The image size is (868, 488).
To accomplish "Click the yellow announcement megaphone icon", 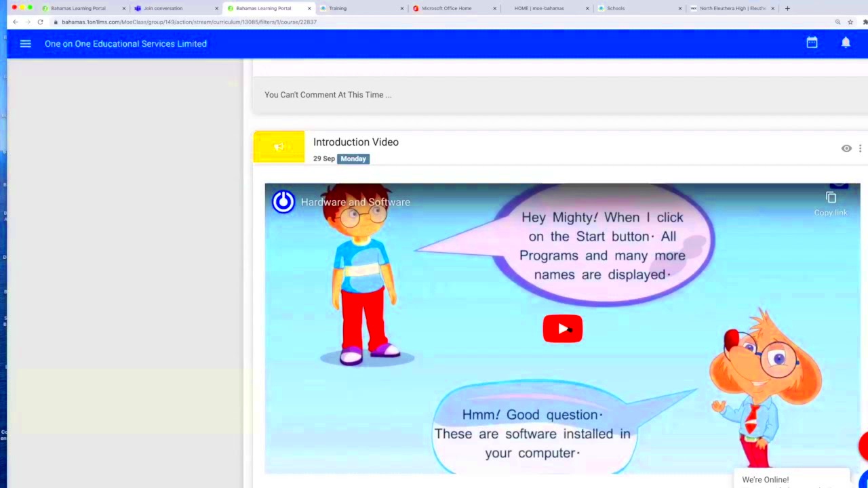I will pyautogui.click(x=279, y=146).
